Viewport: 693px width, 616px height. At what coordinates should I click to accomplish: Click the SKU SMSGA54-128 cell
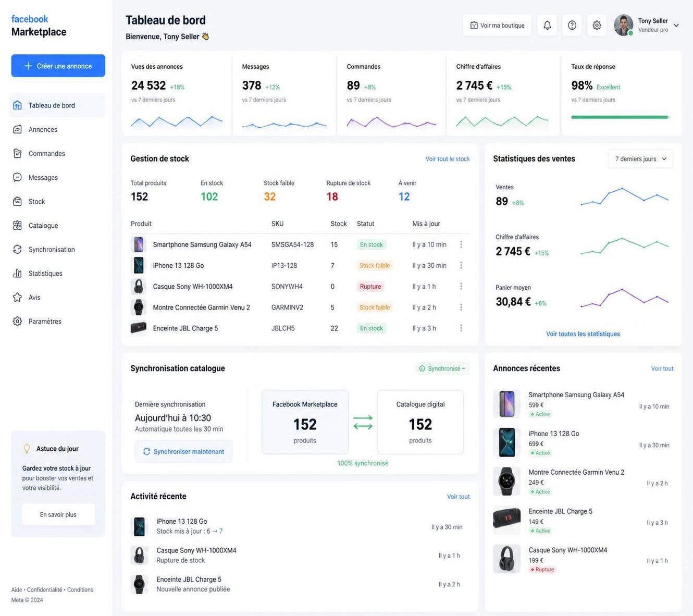[x=292, y=244]
